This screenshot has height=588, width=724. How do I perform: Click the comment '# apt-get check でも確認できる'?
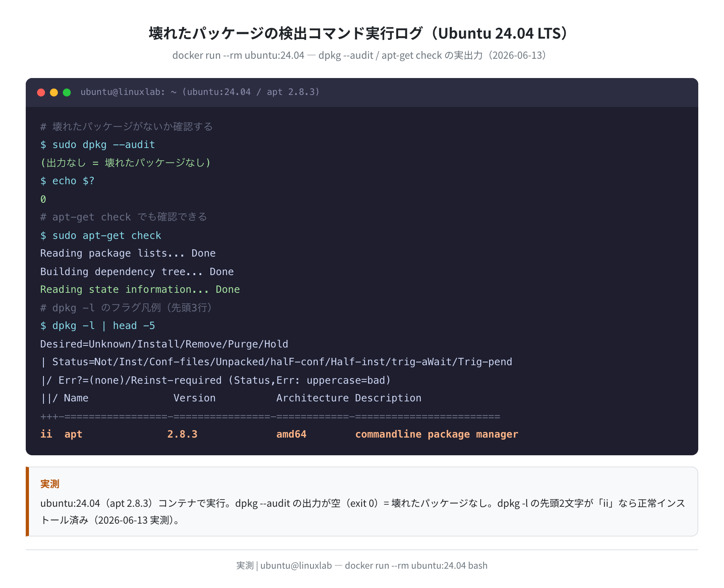click(x=123, y=217)
